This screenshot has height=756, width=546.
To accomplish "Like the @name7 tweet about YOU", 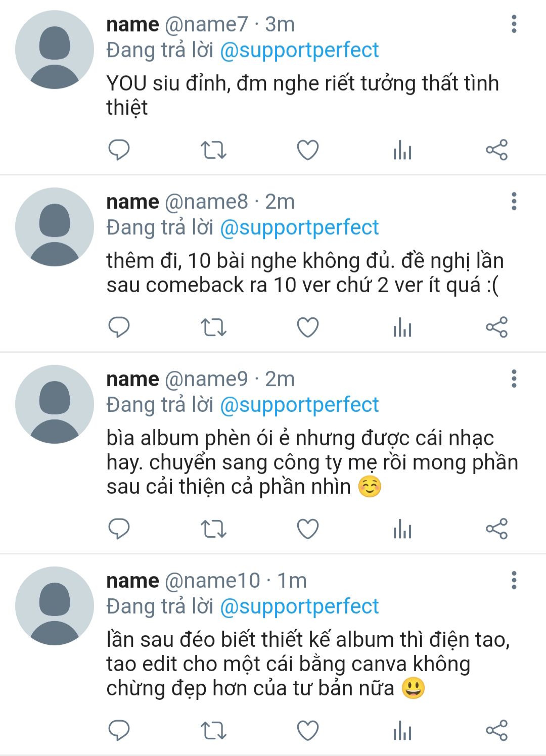I will tap(307, 150).
